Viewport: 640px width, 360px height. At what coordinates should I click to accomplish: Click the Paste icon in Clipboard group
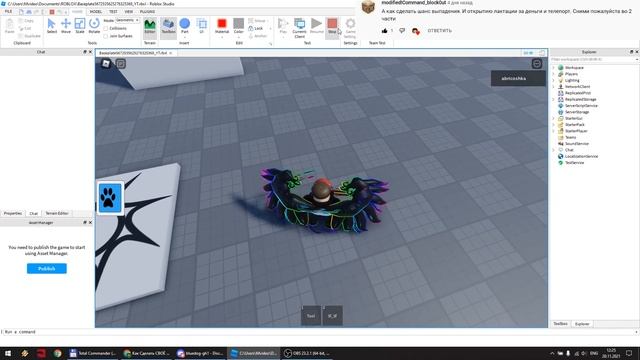(x=9, y=25)
